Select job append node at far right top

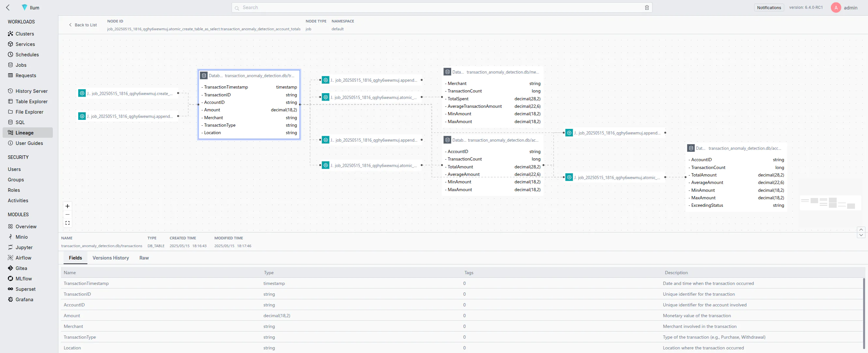pyautogui.click(x=615, y=133)
